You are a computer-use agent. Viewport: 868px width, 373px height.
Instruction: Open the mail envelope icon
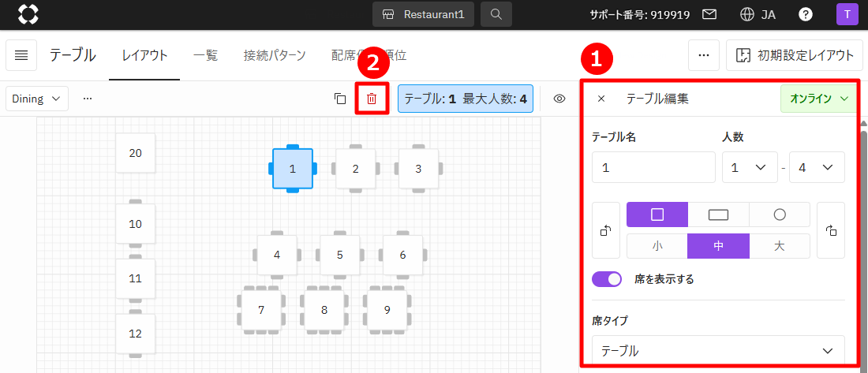[709, 14]
